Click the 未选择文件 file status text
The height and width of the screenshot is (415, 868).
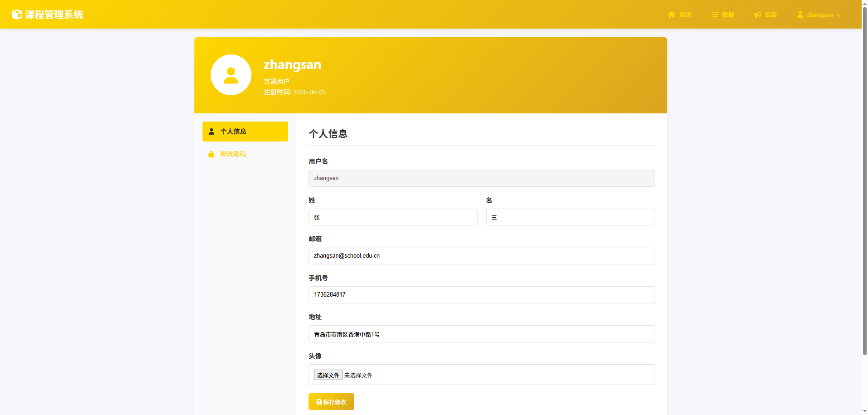coord(358,375)
